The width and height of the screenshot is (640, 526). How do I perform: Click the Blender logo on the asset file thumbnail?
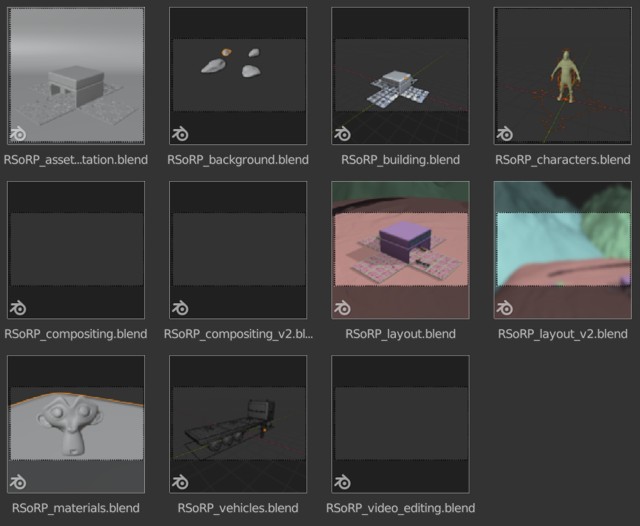18,134
